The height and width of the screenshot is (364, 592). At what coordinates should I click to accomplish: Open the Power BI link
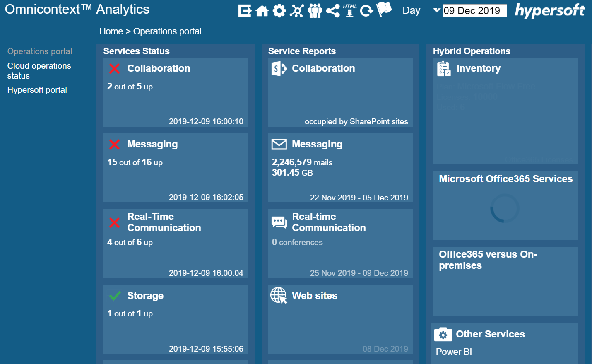[454, 352]
